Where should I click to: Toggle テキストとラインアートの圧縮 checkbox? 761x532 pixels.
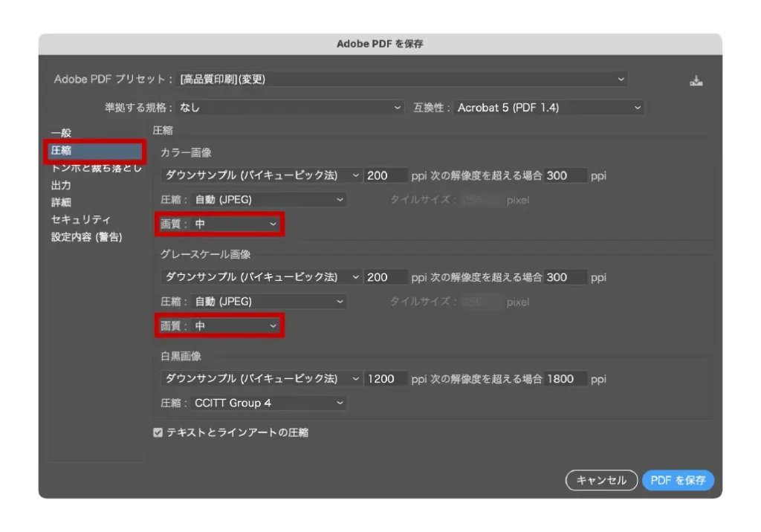point(158,432)
